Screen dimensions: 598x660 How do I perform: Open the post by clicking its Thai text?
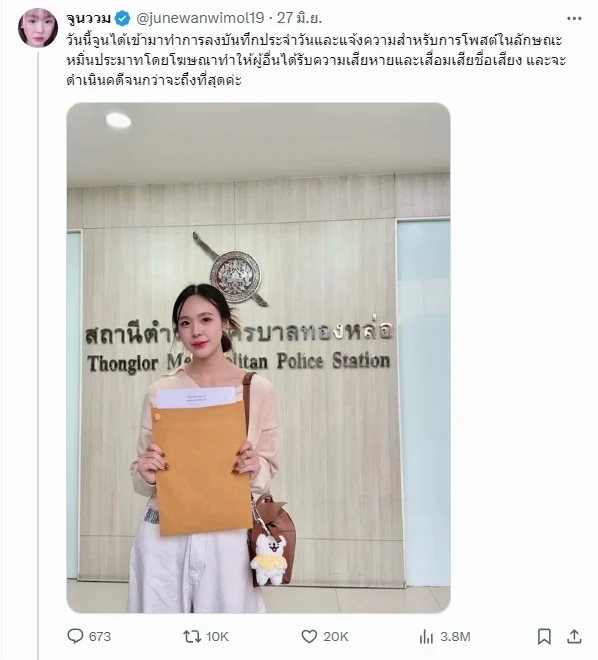(316, 60)
